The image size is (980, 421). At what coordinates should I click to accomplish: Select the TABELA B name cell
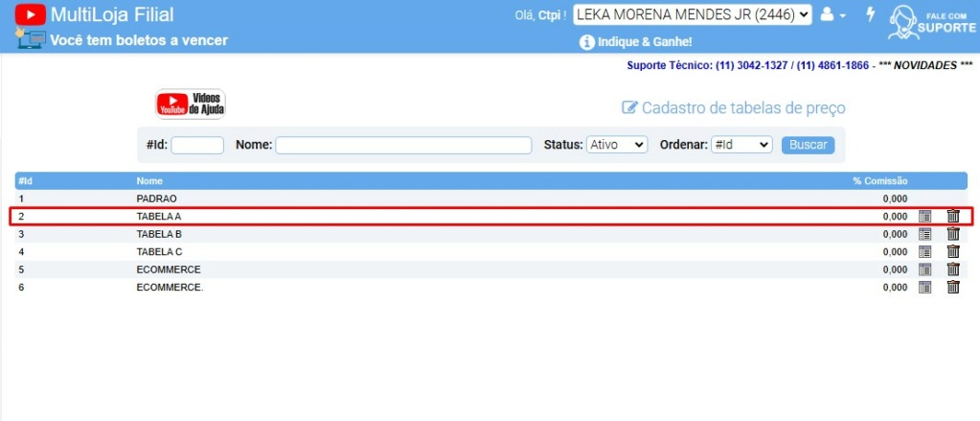pyautogui.click(x=159, y=234)
